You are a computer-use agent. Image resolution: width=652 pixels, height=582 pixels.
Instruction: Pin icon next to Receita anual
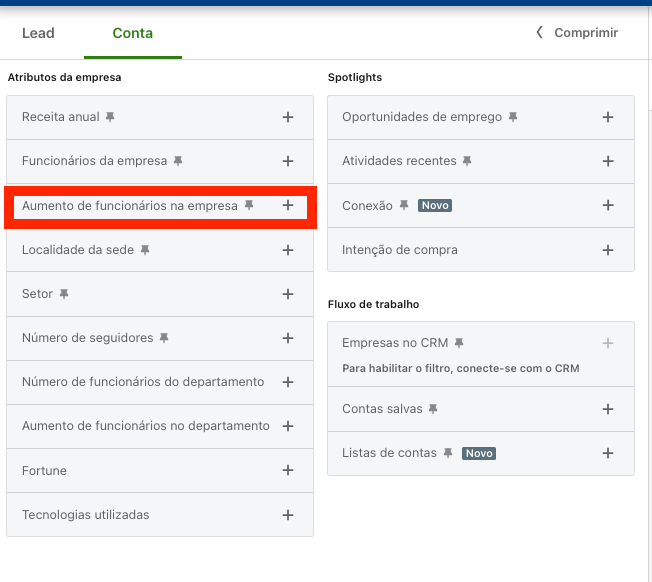tap(110, 117)
